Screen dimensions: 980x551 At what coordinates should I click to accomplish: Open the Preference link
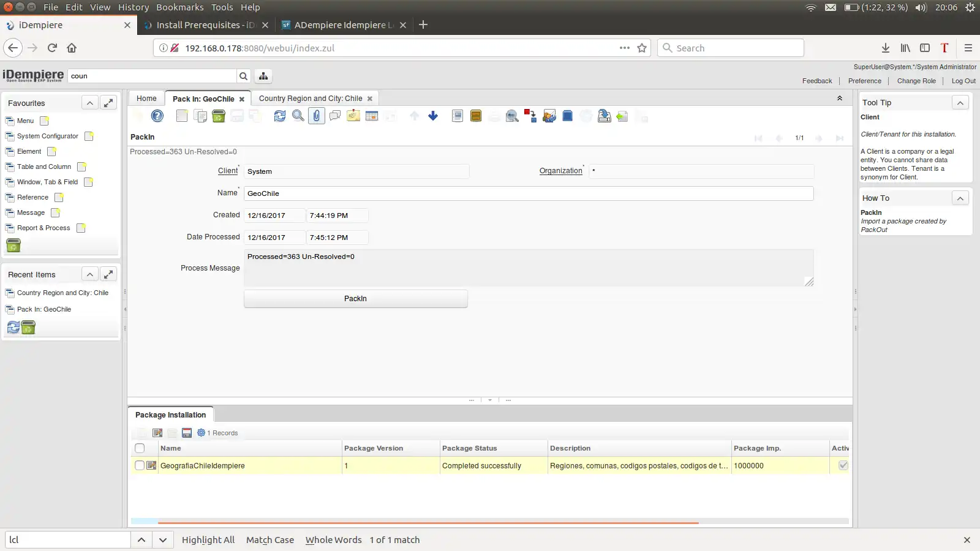(x=864, y=81)
